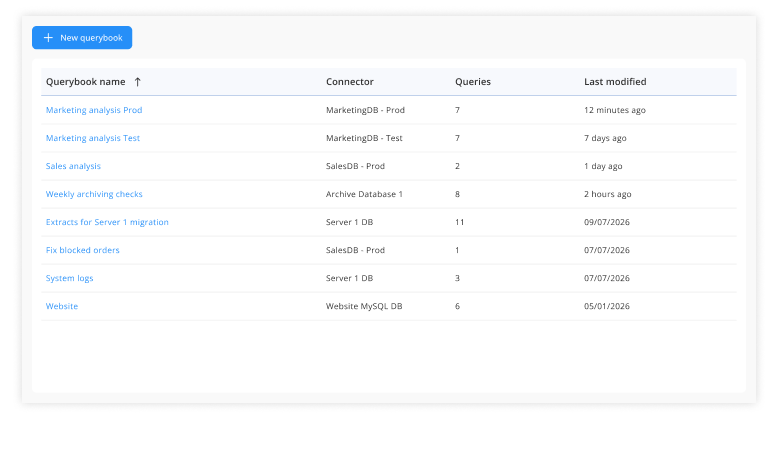Select the Website MySQL DB connector cell
The image size is (776, 470).
click(364, 306)
